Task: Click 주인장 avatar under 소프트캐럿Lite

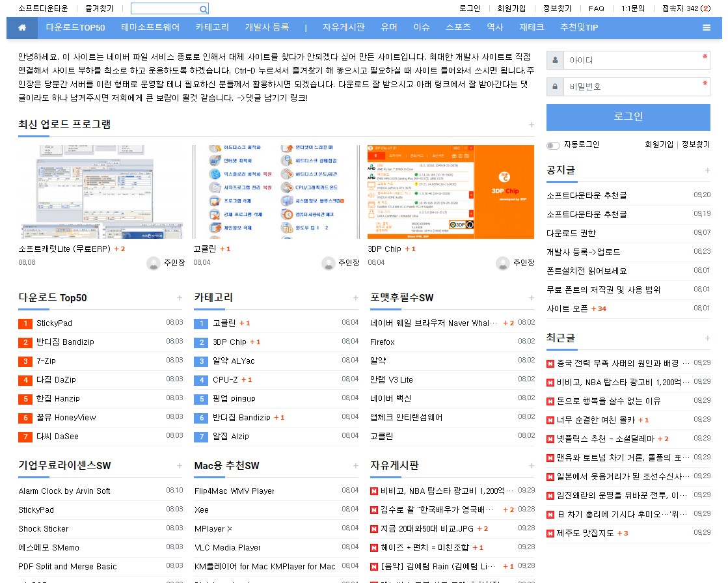Action: (154, 263)
